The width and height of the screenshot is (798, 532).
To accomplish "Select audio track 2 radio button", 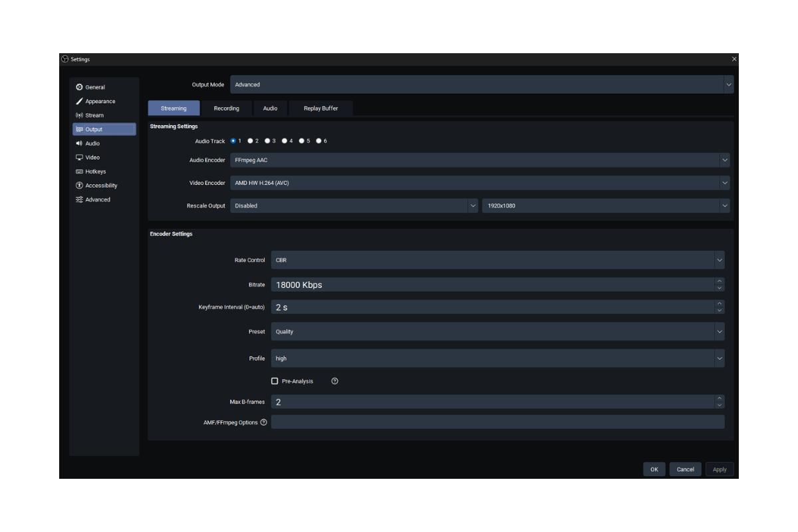I will click(250, 141).
